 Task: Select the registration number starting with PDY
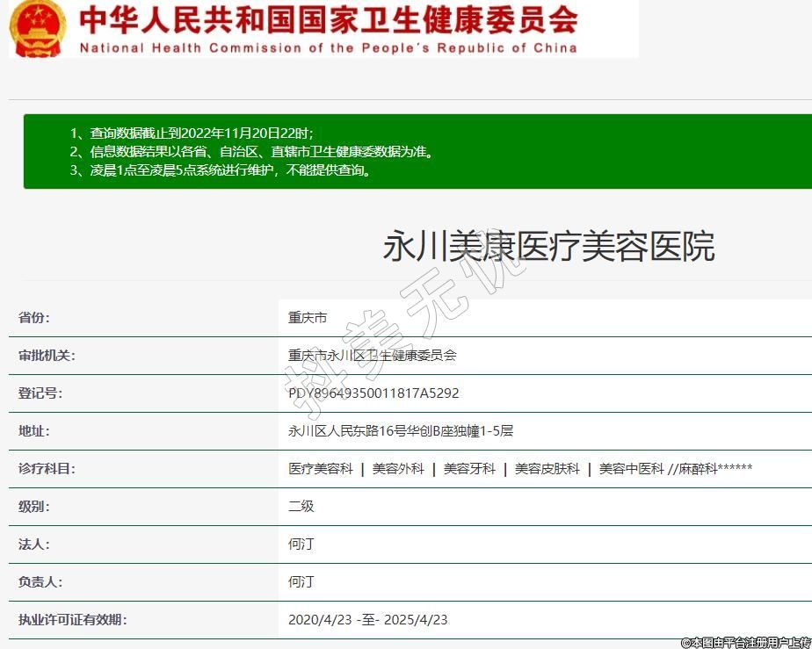tap(373, 393)
